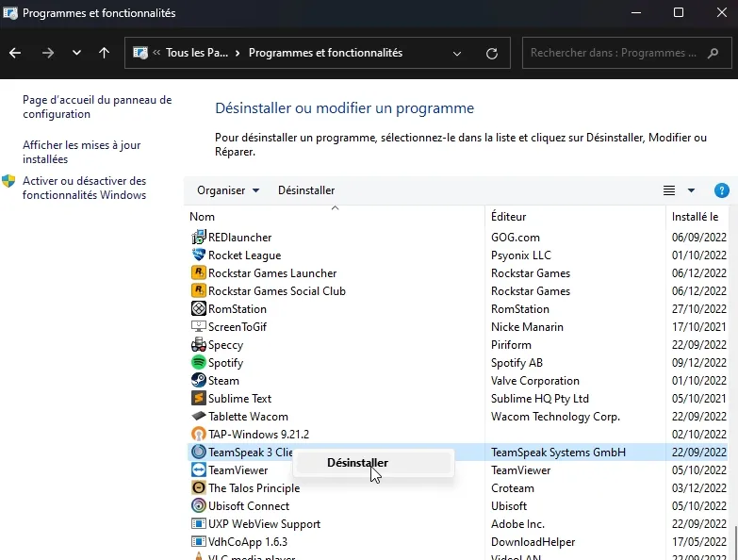Refresh the Programmes et fonctionnalités list

[491, 54]
